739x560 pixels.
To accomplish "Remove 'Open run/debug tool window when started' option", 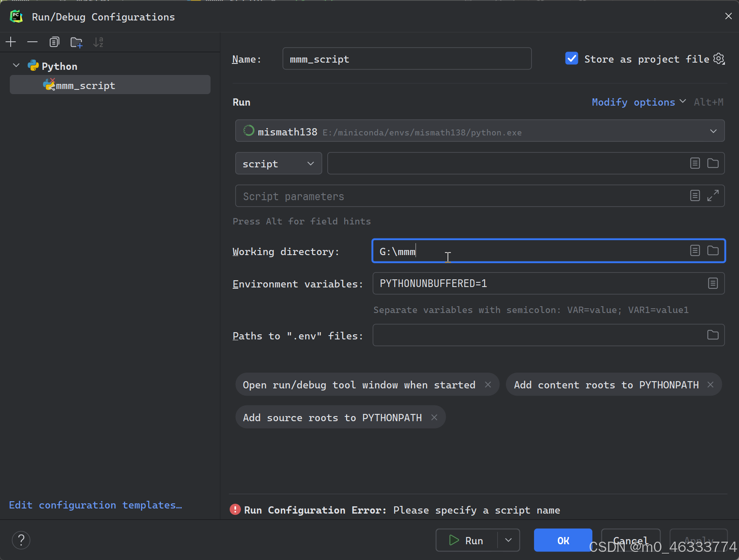I will coord(488,385).
